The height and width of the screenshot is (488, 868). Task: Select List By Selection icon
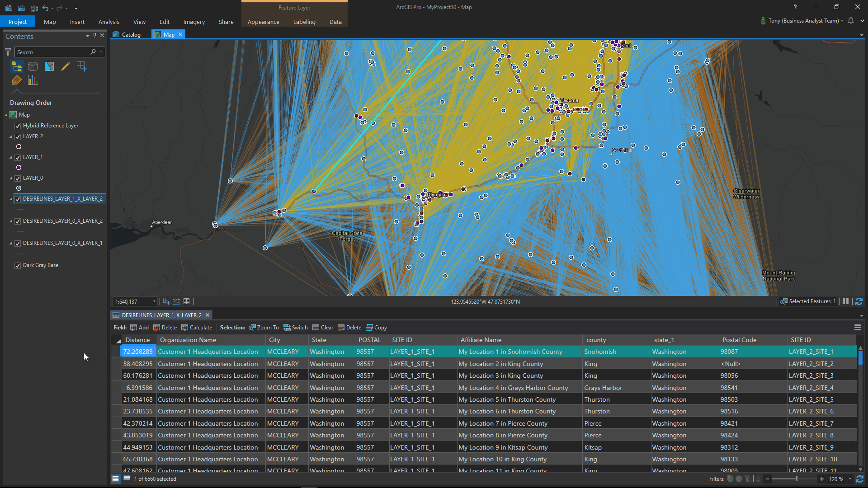click(x=49, y=66)
